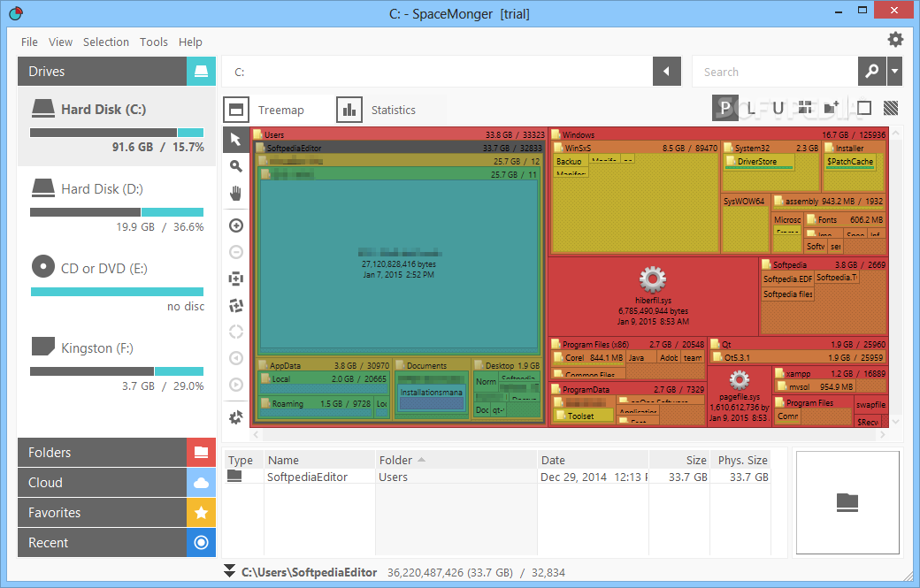Click the folder-plus icon in treemap toolbar

(832, 108)
